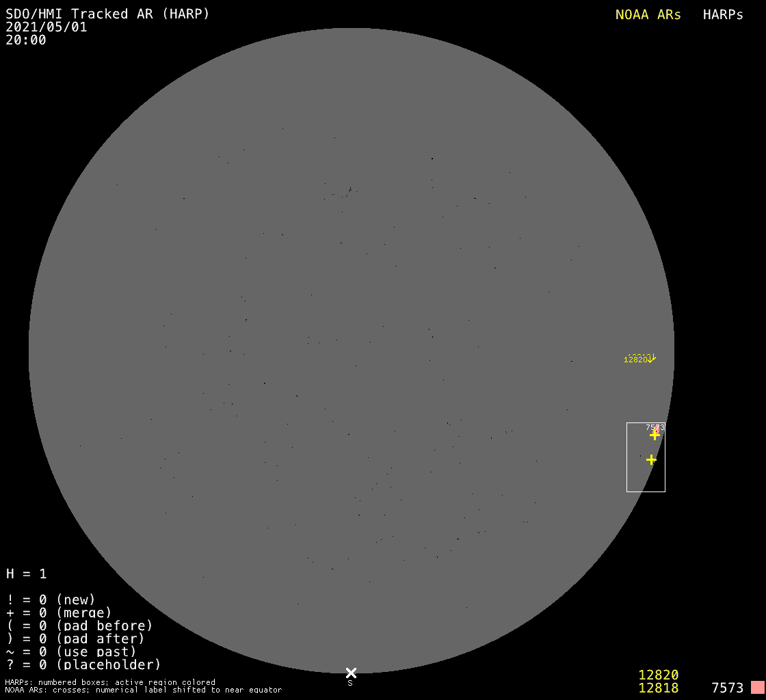The width and height of the screenshot is (766, 700).
Task: Click the 20:00 timestamp
Action: (x=26, y=40)
